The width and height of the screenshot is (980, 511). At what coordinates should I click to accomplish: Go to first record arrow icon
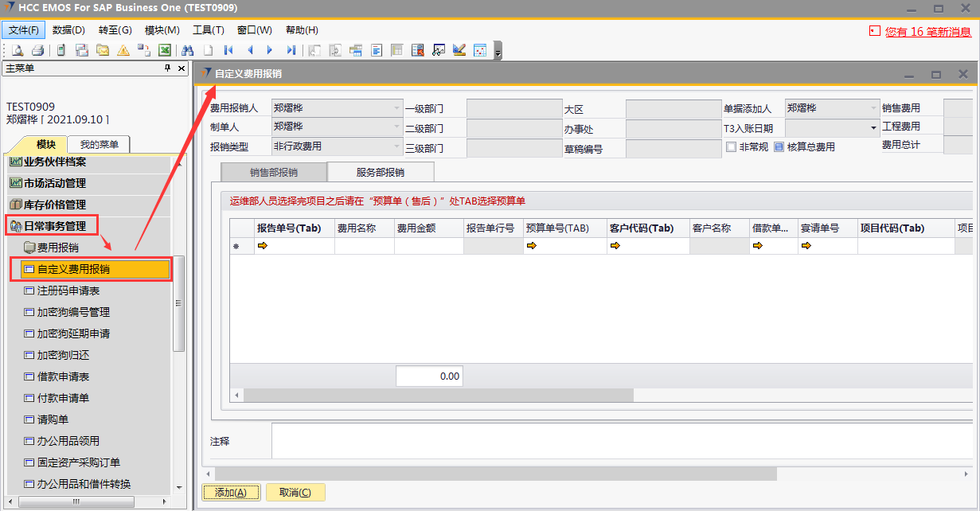pos(229,50)
